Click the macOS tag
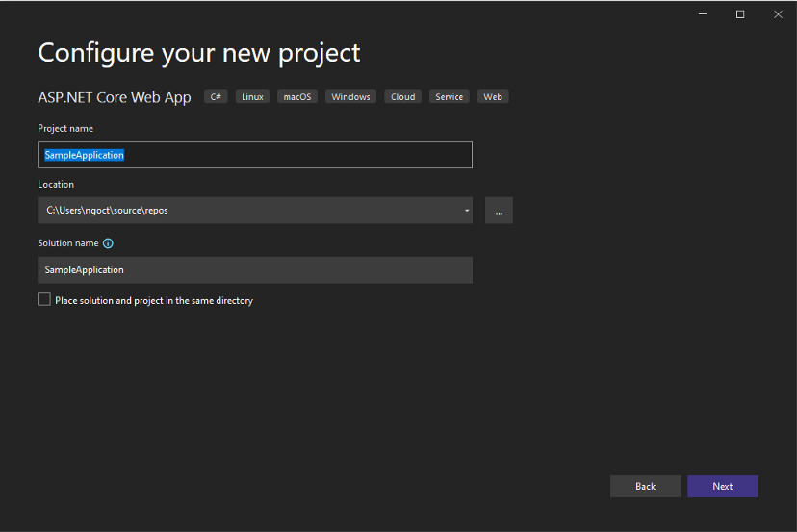 coord(297,97)
